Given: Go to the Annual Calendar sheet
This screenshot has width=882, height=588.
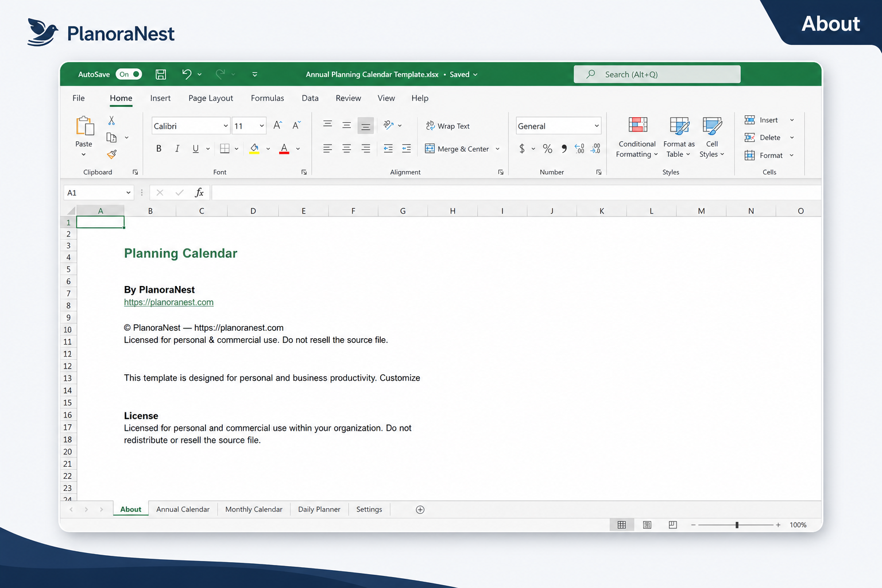Looking at the screenshot, I should point(183,509).
